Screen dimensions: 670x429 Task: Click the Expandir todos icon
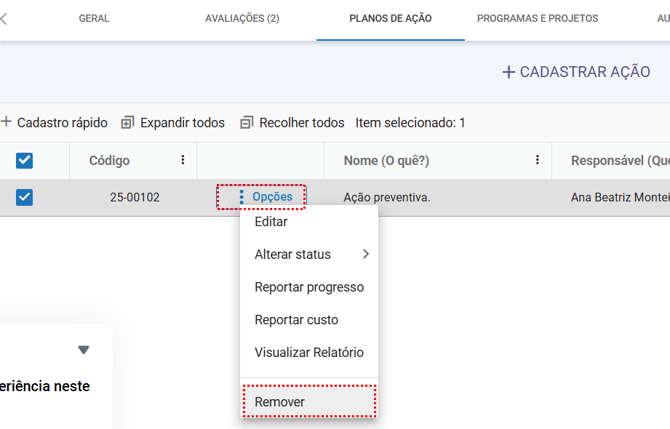tap(127, 123)
